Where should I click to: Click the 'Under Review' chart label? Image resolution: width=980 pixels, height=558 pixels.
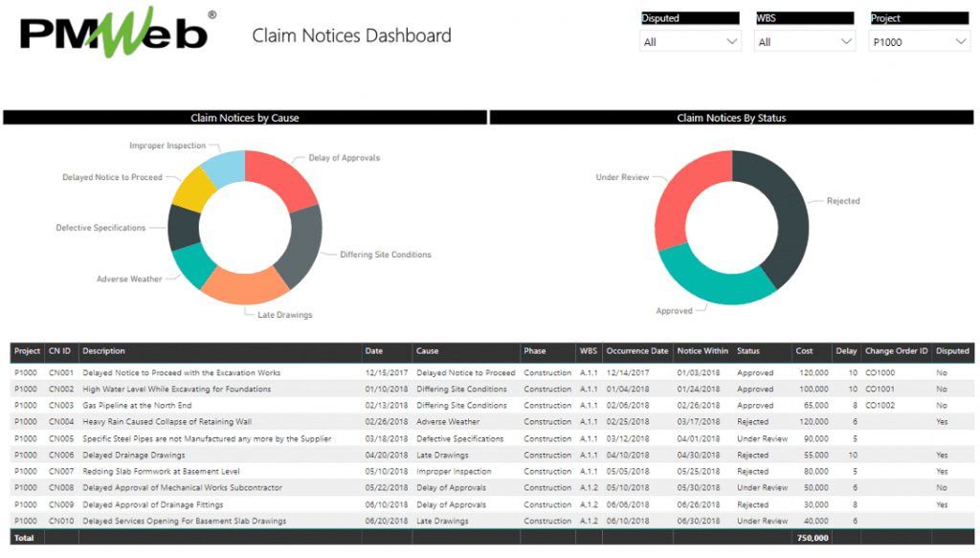point(622,177)
